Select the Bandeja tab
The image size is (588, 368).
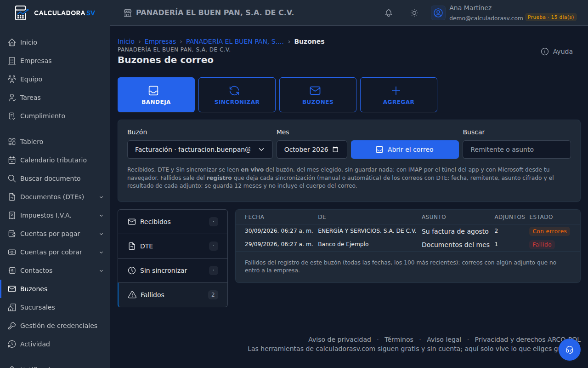click(x=156, y=95)
